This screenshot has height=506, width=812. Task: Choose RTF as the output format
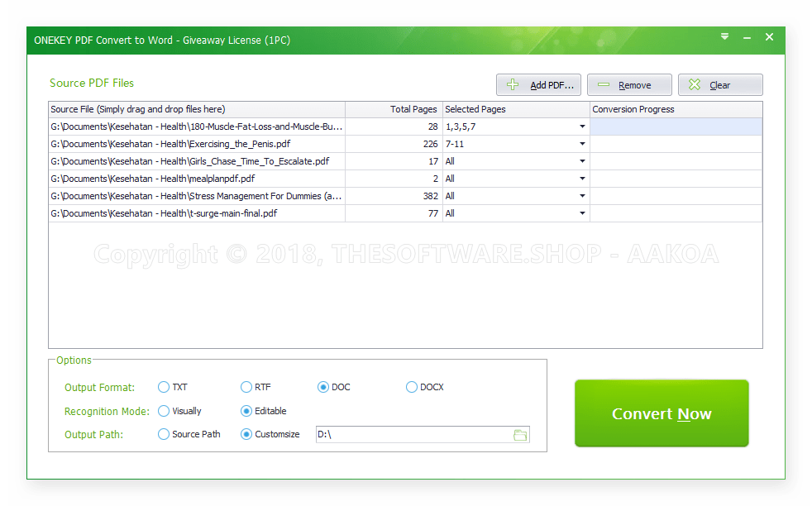246,387
